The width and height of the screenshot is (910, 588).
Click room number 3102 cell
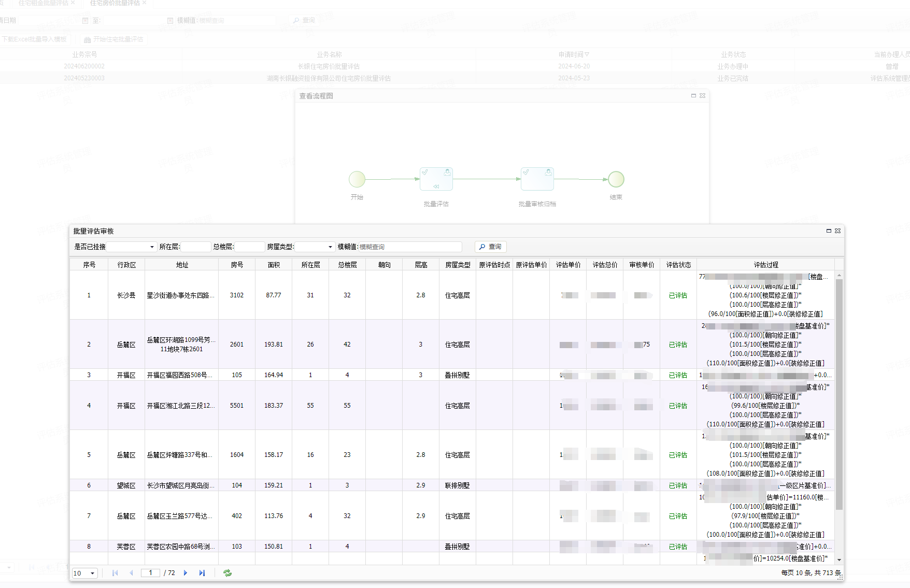pos(237,295)
